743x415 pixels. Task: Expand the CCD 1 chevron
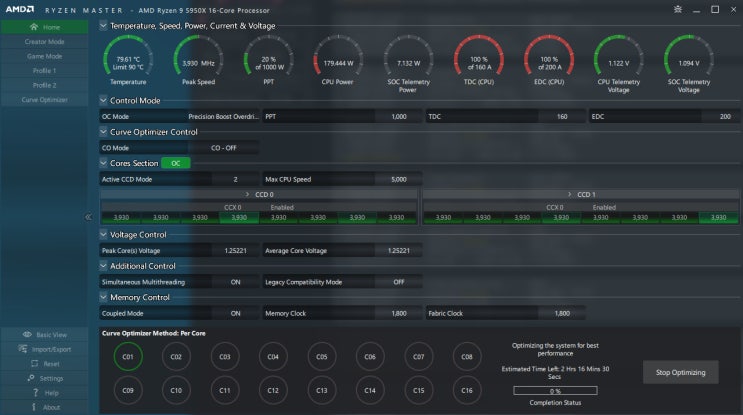569,195
